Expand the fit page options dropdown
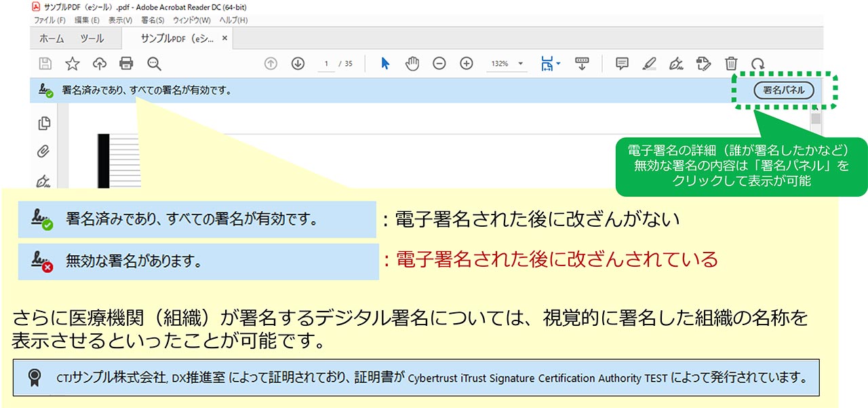The width and height of the screenshot is (868, 408). point(557,64)
